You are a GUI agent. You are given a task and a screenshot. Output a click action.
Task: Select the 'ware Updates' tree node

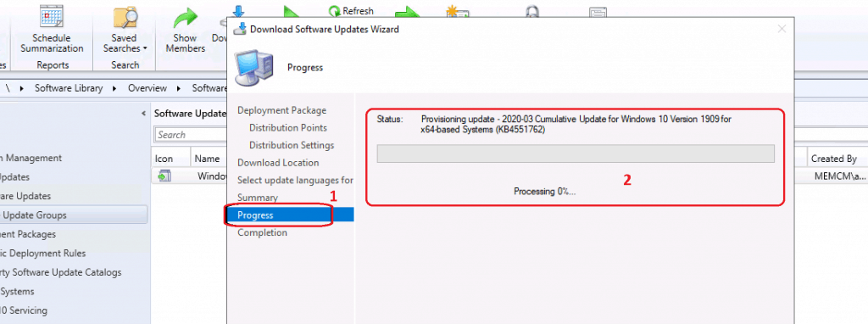point(25,196)
